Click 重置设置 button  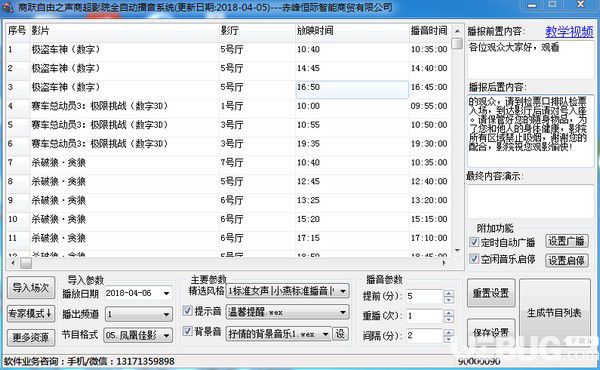coord(491,293)
